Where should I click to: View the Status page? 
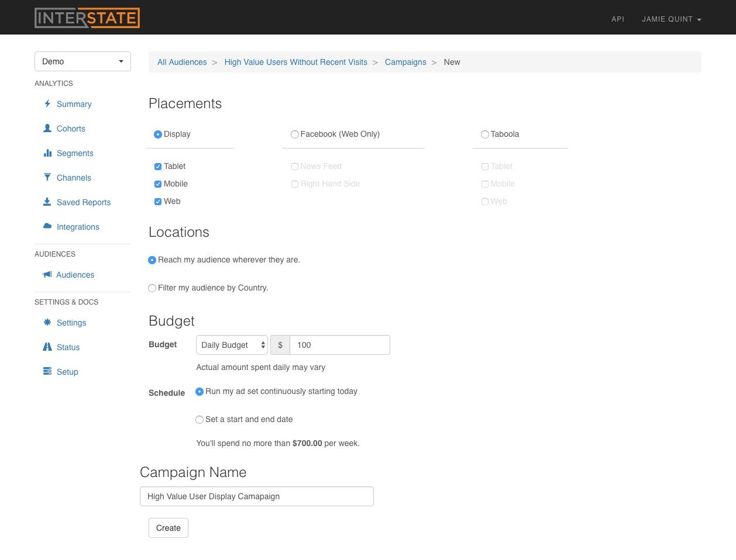tap(68, 347)
